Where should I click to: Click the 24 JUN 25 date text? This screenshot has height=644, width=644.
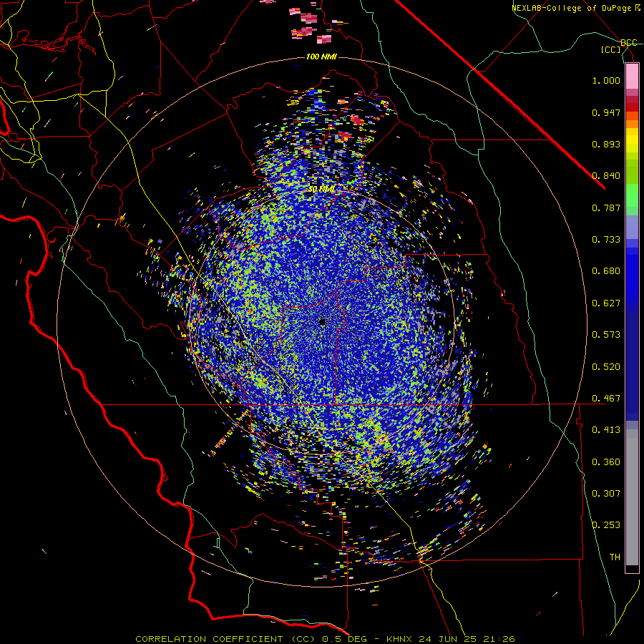pos(447,639)
